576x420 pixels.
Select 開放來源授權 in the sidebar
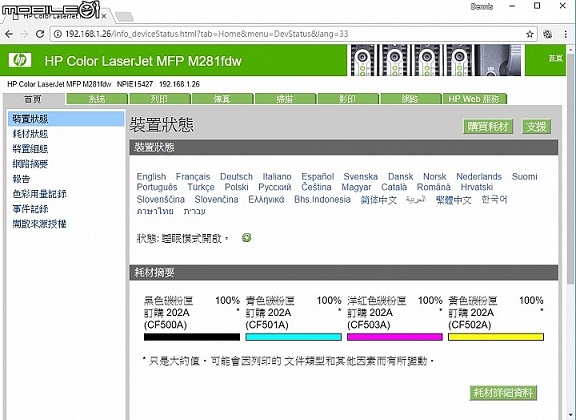coord(39,224)
